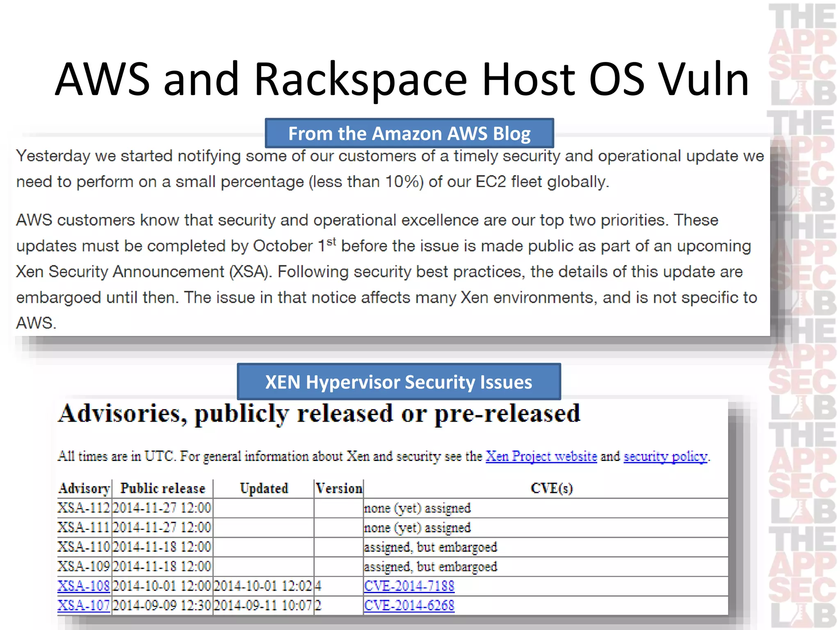The width and height of the screenshot is (840, 630).
Task: Open the security policy link
Action: point(665,457)
